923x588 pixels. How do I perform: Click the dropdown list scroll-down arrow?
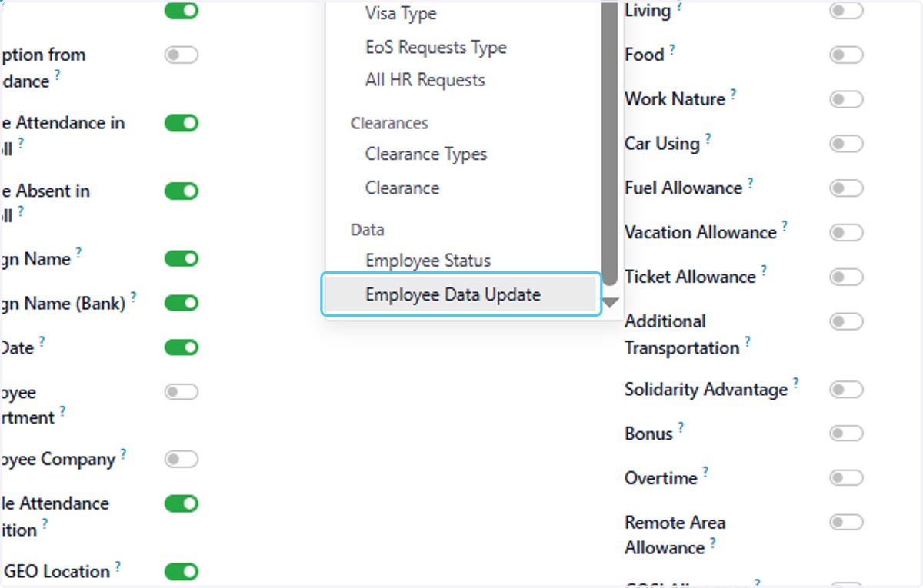(x=610, y=303)
